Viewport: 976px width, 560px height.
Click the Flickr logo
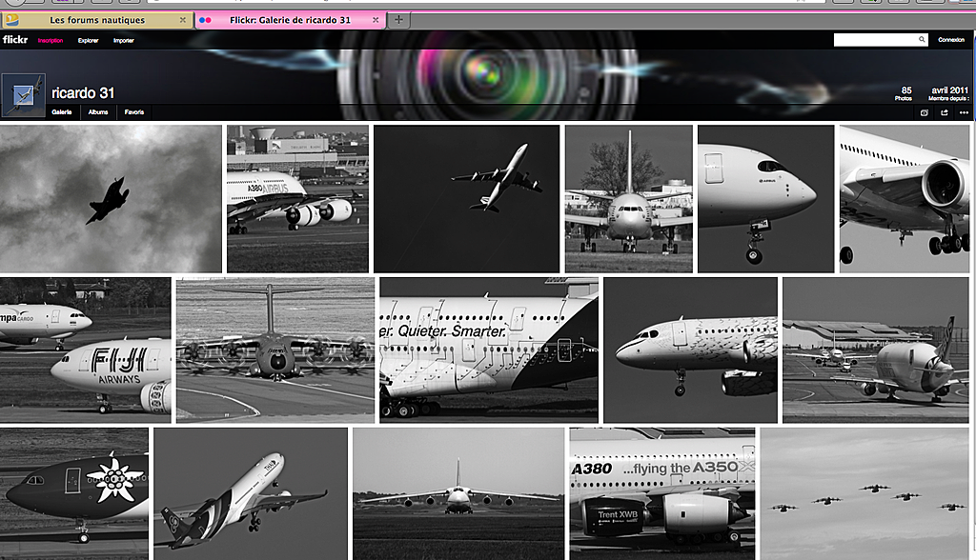15,40
